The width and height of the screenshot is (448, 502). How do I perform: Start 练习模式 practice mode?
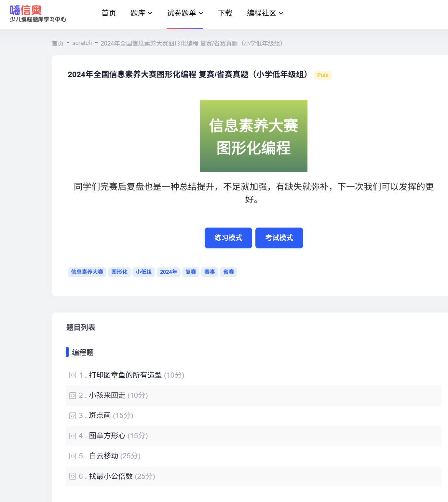tap(228, 238)
